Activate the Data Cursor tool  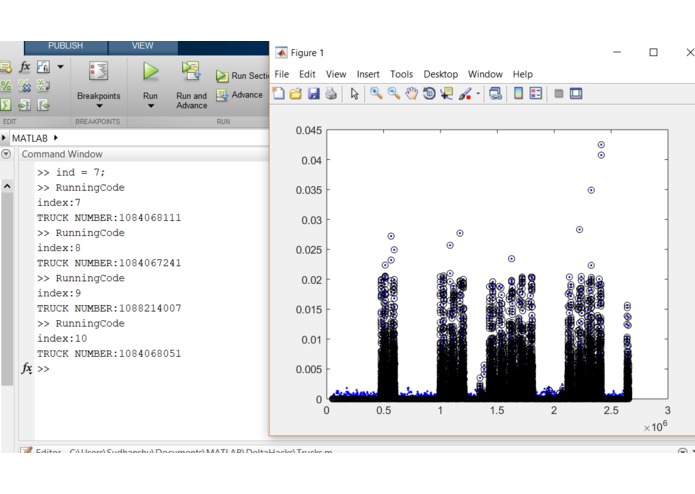coord(446,93)
